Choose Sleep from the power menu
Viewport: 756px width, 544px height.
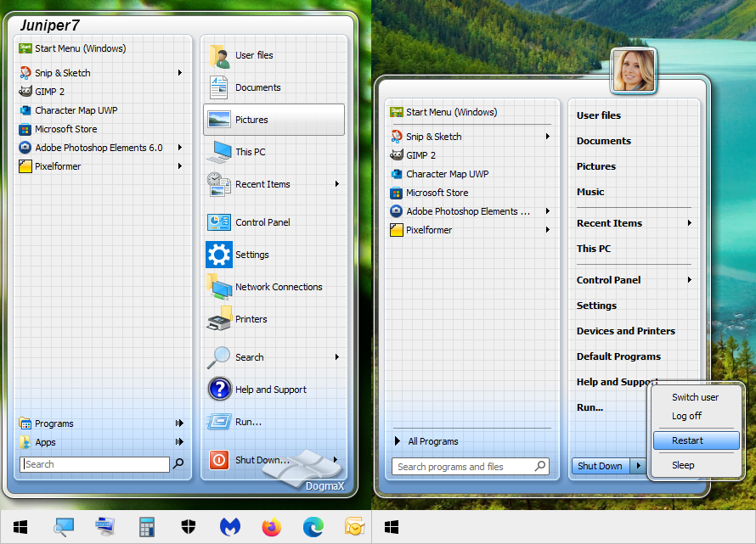pos(683,465)
